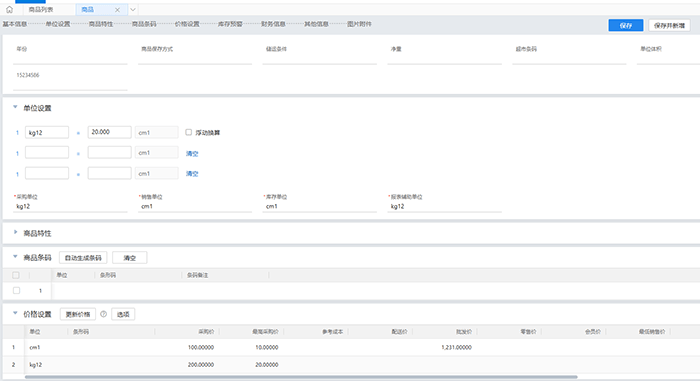Click the blue 保存 button
The image size is (700, 381).
tap(626, 25)
